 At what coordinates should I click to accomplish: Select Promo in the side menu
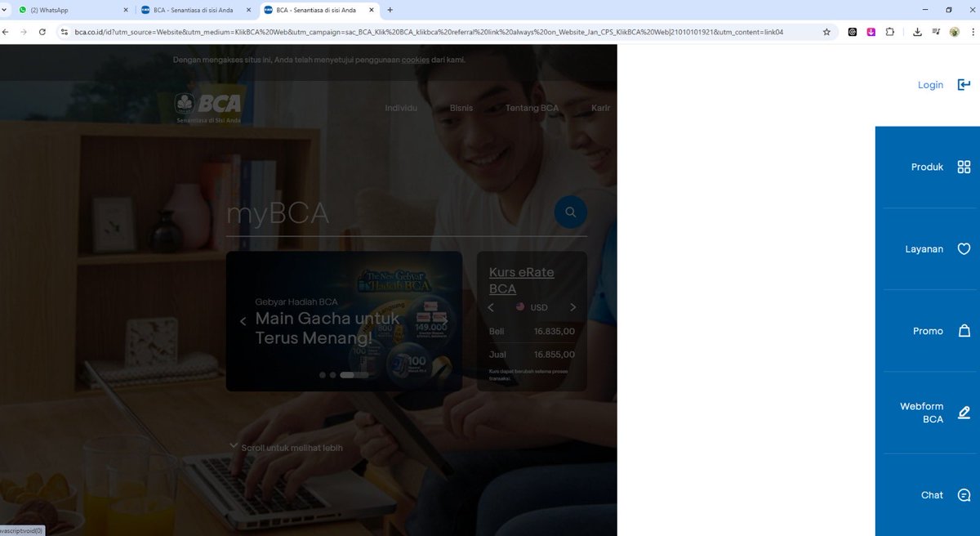click(928, 331)
